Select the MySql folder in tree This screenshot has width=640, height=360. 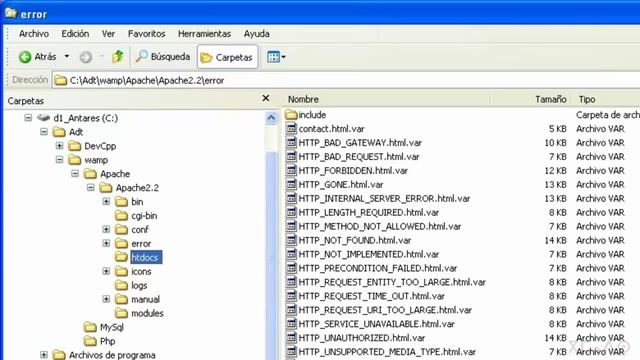coord(111,327)
